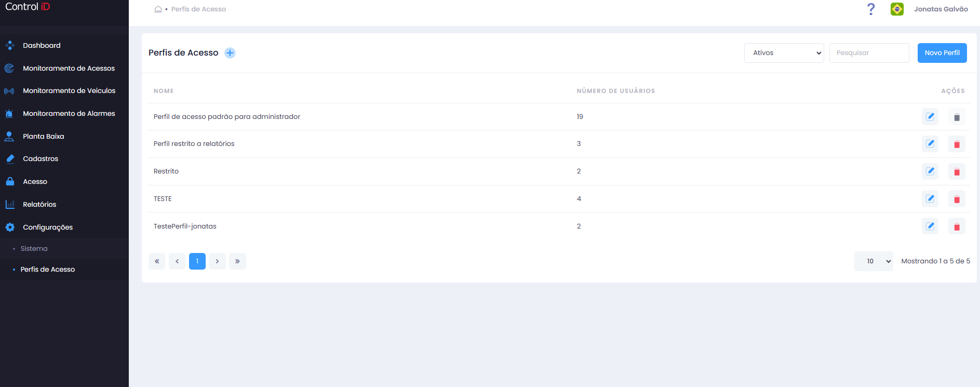Go to last page of results
The height and width of the screenshot is (387, 980).
[237, 261]
